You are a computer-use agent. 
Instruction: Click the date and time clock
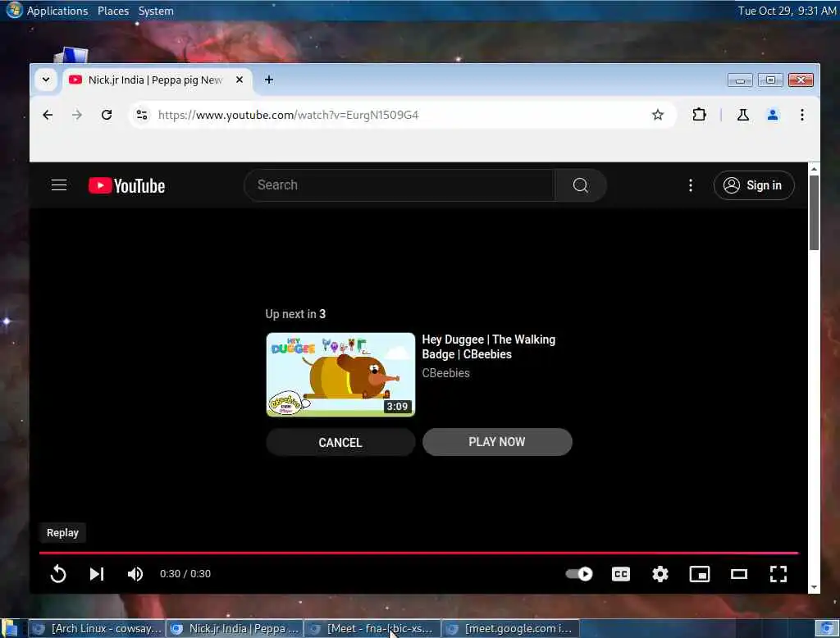[787, 11]
